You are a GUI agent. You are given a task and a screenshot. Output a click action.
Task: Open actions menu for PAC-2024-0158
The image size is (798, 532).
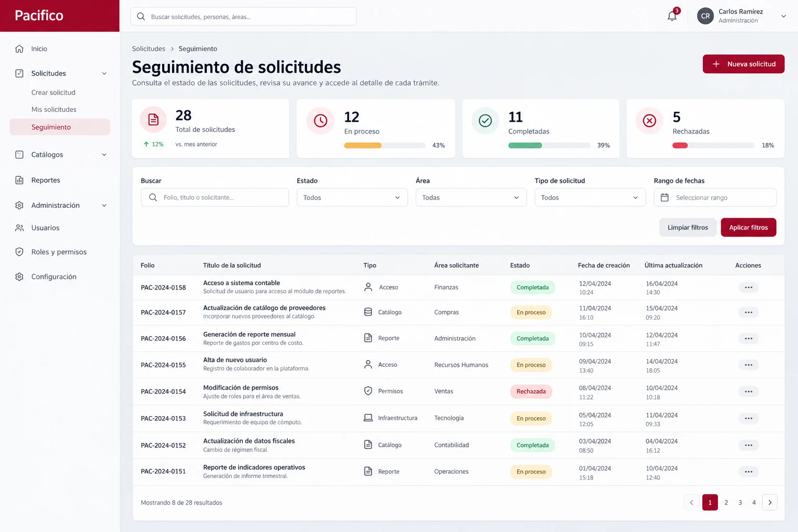[x=748, y=287]
